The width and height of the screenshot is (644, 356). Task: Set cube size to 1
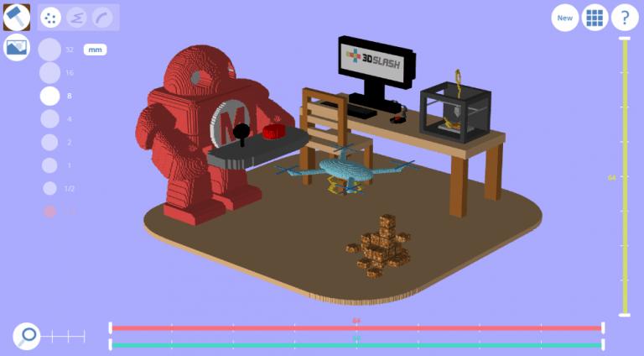point(50,165)
